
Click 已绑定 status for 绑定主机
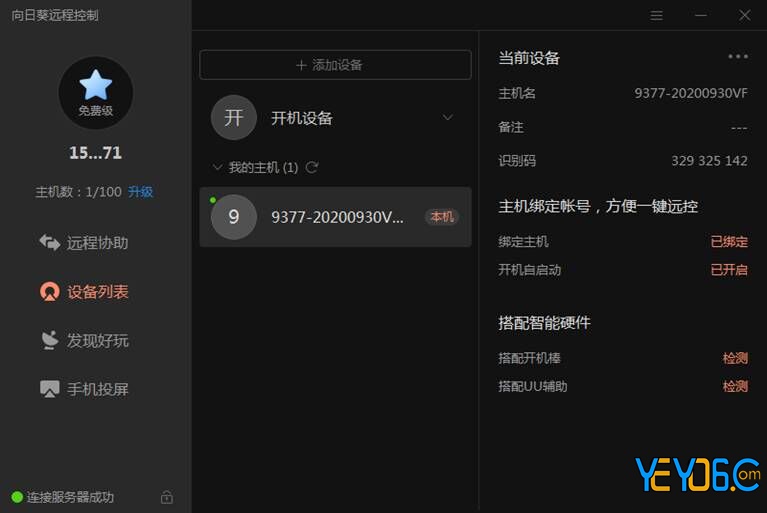pyautogui.click(x=729, y=242)
